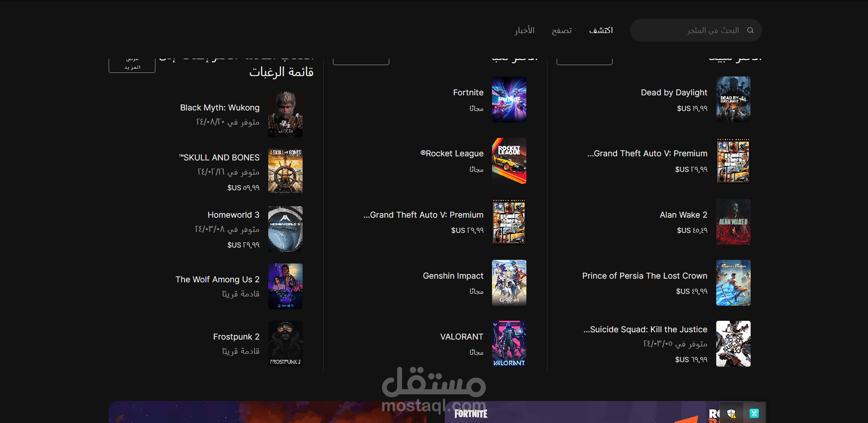The width and height of the screenshot is (868, 423).
Task: Click the Fortnite game title
Action: click(x=468, y=93)
